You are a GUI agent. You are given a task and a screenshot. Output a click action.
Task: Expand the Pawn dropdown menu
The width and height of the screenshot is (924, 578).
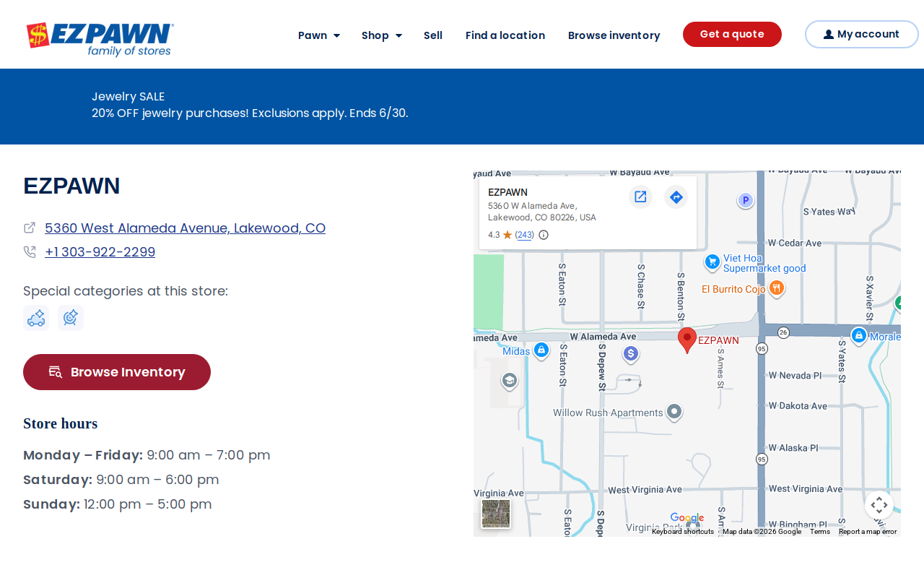tap(319, 35)
